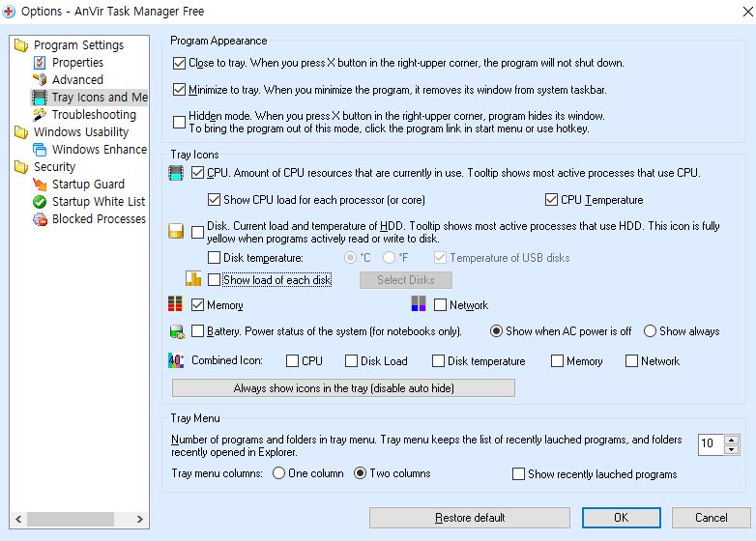Click the Battery tray icon
This screenshot has height=541, width=756.
pos(178,331)
